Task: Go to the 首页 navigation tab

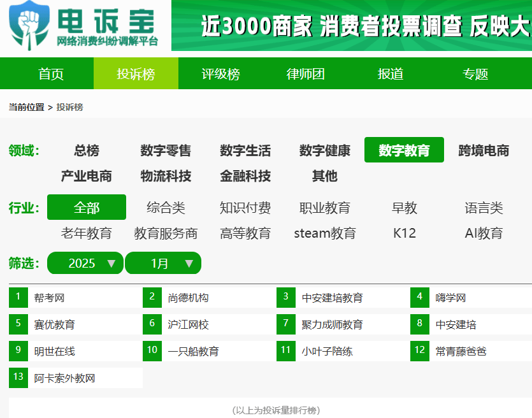Action: pos(51,74)
